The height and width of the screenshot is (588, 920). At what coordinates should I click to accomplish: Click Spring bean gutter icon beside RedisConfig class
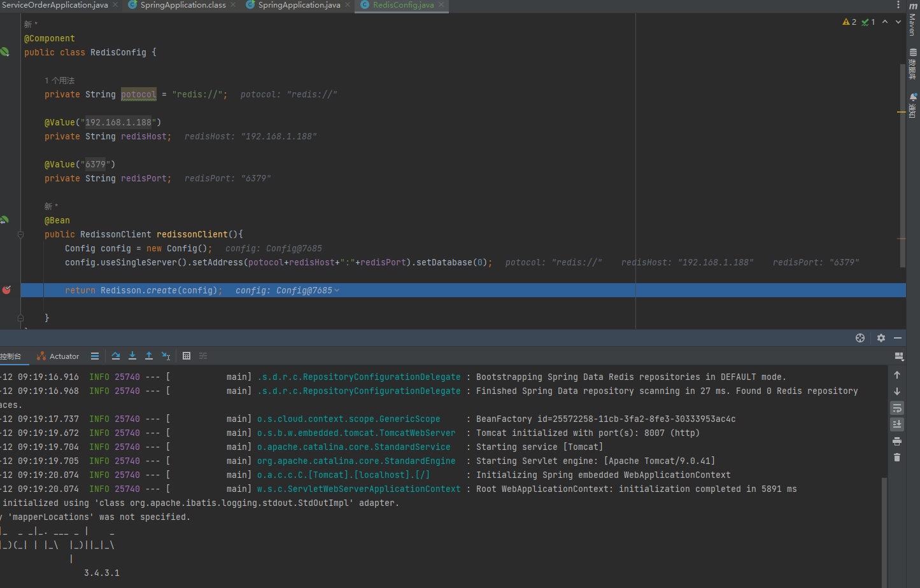pos(5,52)
